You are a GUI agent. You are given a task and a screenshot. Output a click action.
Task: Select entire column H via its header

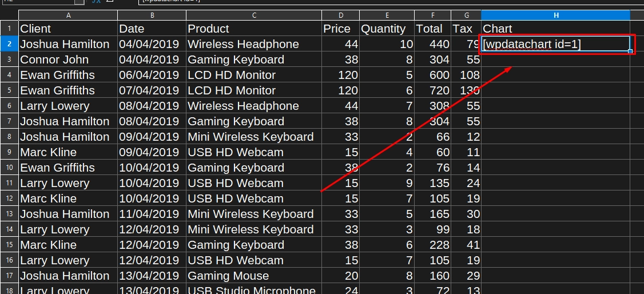click(555, 15)
